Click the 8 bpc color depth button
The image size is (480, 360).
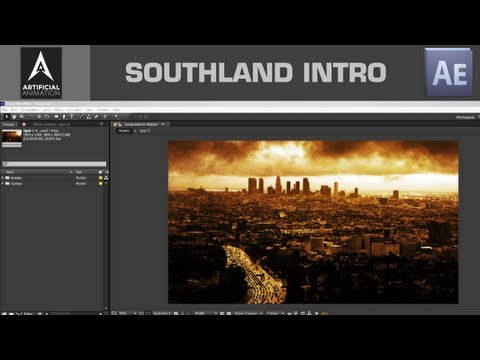click(28, 314)
